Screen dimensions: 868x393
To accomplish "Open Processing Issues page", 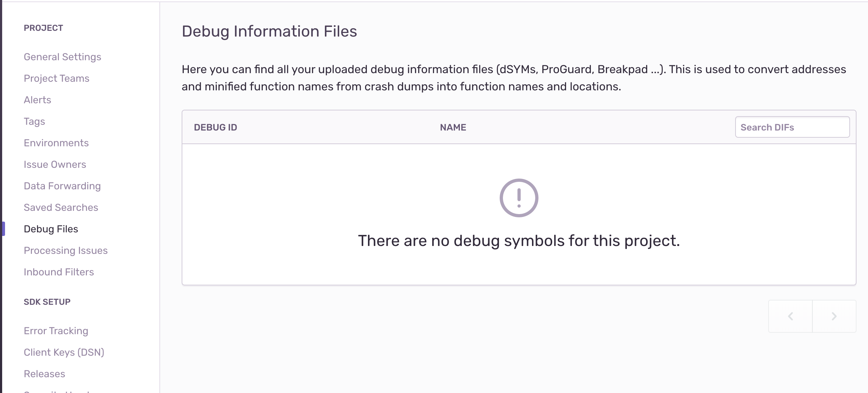I will [66, 251].
